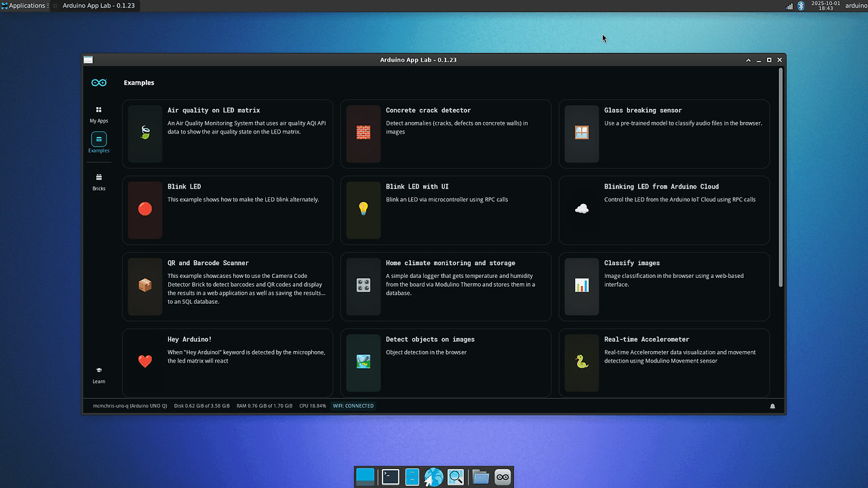
Task: Launch the file manager folder in the dock
Action: click(480, 477)
